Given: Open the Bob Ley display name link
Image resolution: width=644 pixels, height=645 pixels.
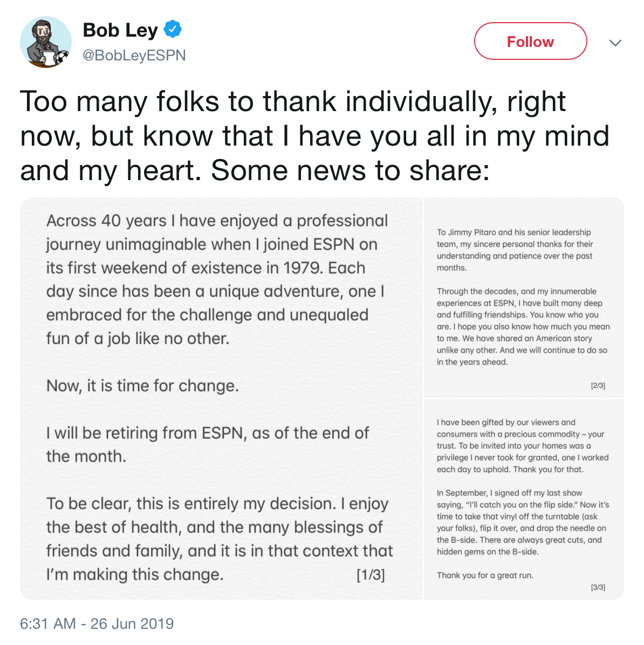Looking at the screenshot, I should [120, 31].
